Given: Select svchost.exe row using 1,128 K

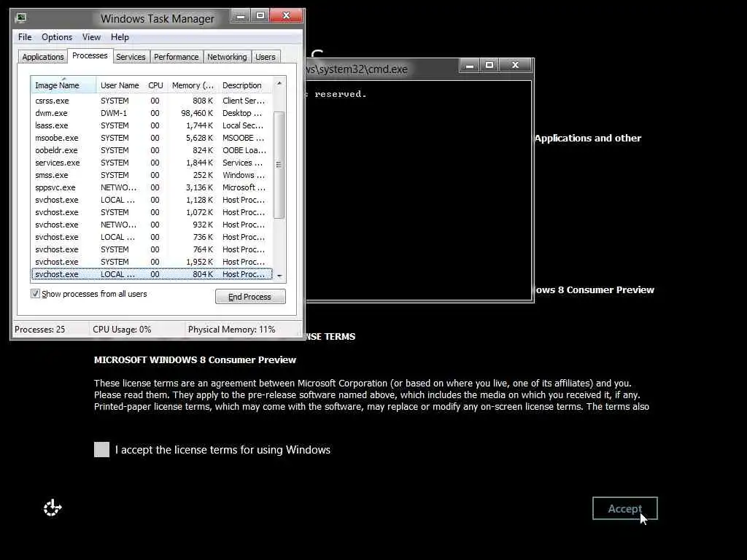Looking at the screenshot, I should [x=152, y=200].
